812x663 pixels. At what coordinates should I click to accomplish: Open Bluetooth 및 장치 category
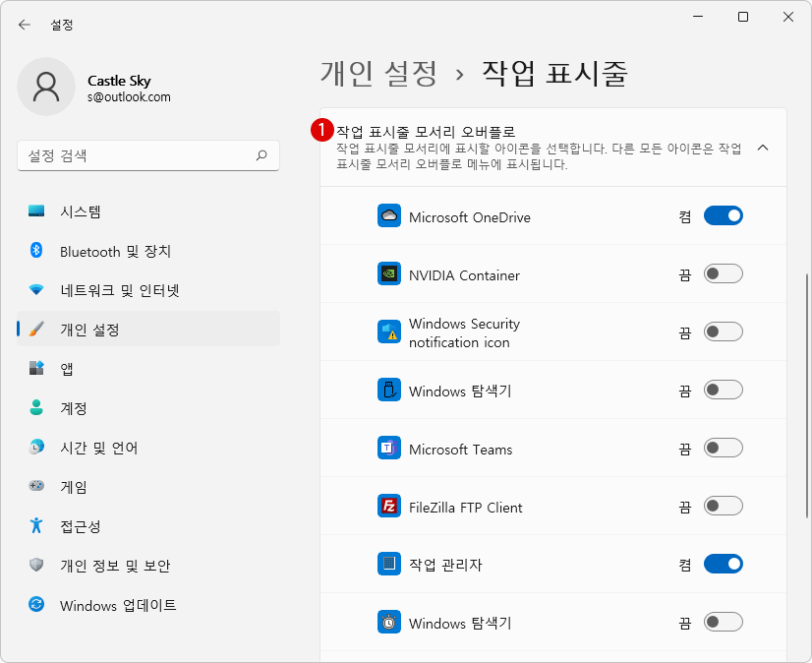148,251
